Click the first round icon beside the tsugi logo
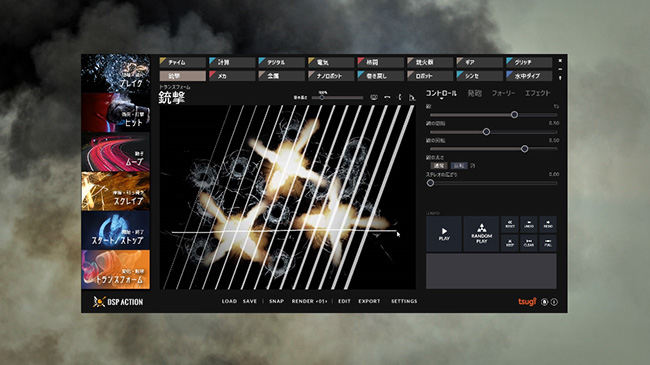Image resolution: width=650 pixels, height=365 pixels. (x=545, y=302)
